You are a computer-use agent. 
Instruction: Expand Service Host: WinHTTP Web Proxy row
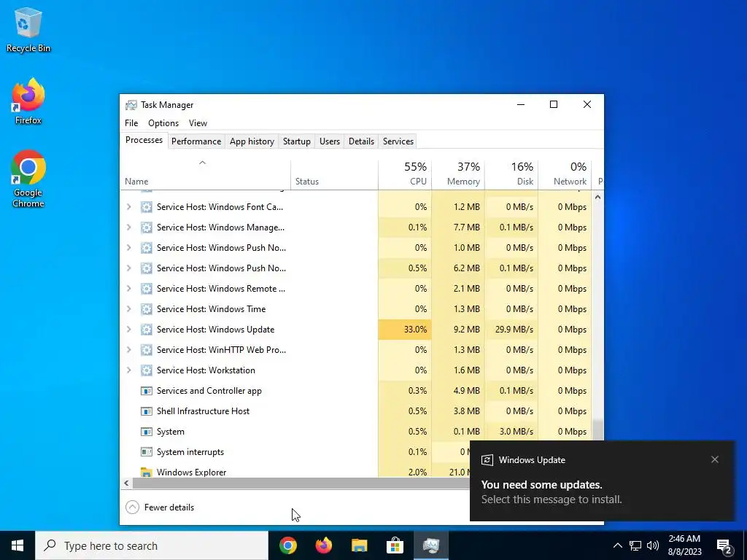pyautogui.click(x=128, y=350)
